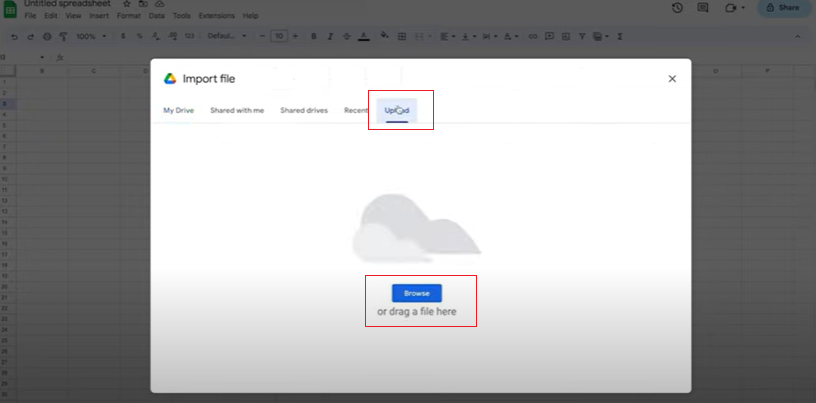
Task: Select the Upload tab
Action: (397, 110)
